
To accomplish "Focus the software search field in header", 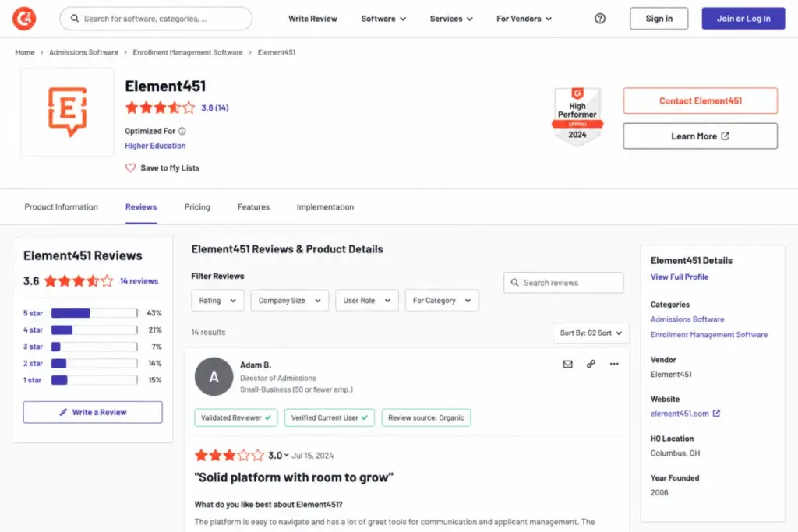I will [156, 19].
